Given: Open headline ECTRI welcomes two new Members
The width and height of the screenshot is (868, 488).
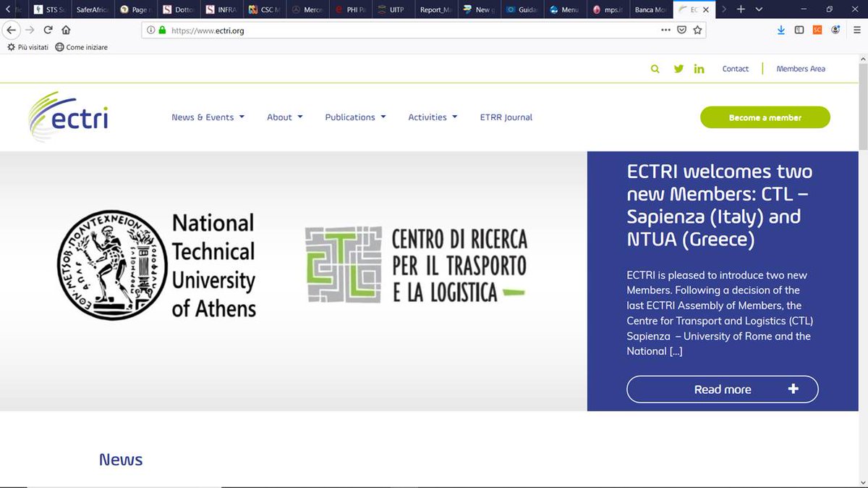Looking at the screenshot, I should point(720,205).
